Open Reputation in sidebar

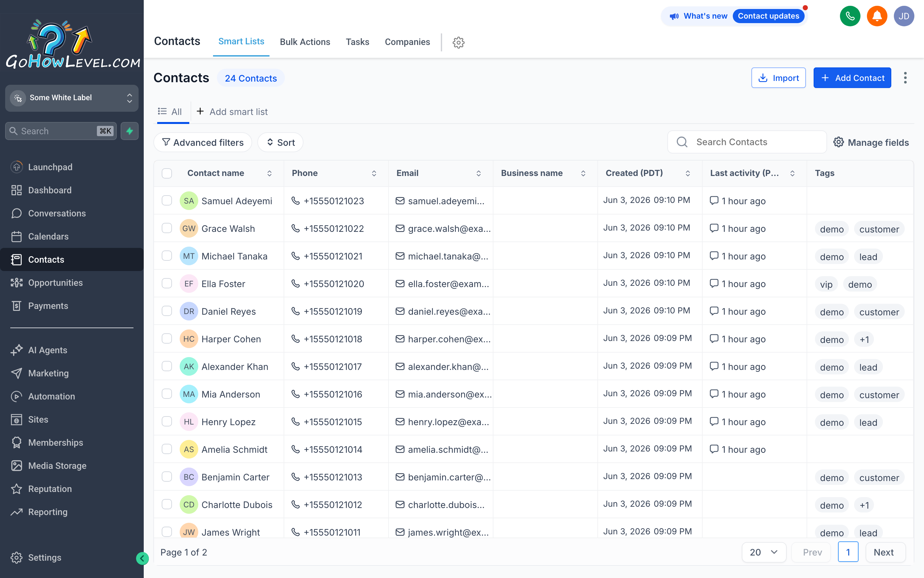coord(72,489)
